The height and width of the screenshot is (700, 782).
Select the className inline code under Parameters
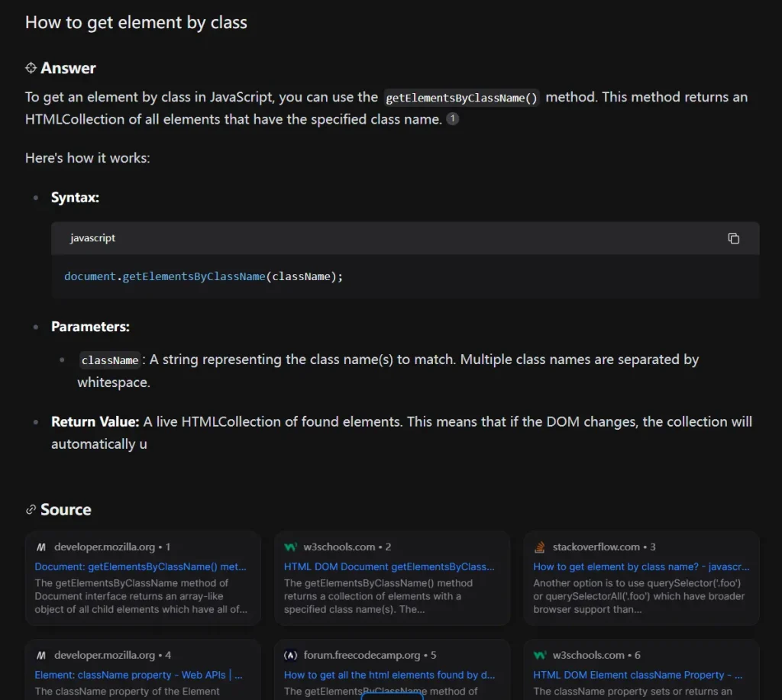click(x=110, y=360)
